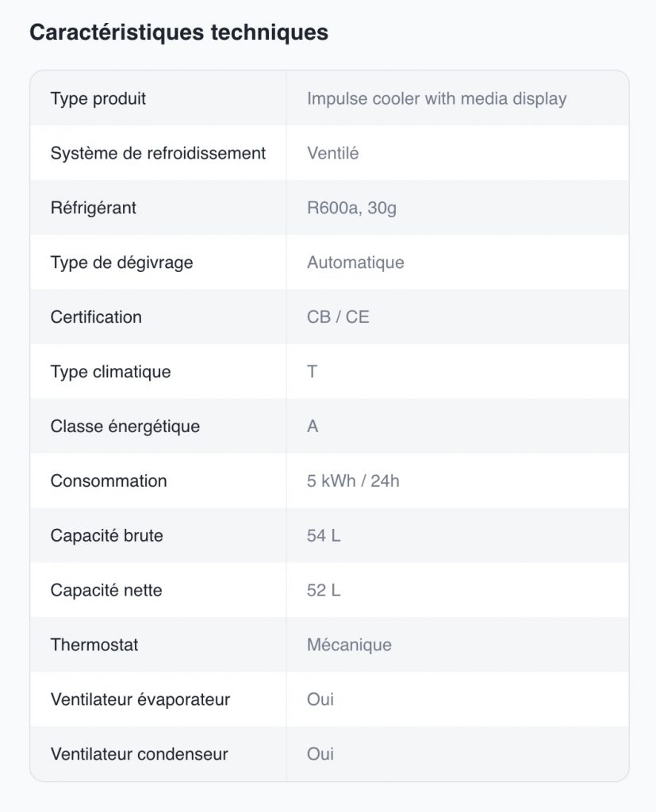The height and width of the screenshot is (812, 656).
Task: Click the 'Certification' row label
Action: tap(96, 317)
